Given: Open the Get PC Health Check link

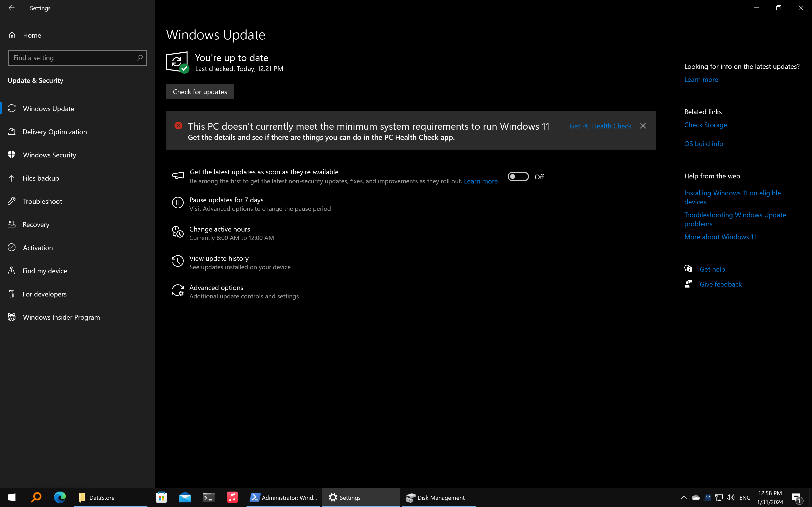Looking at the screenshot, I should pyautogui.click(x=600, y=126).
